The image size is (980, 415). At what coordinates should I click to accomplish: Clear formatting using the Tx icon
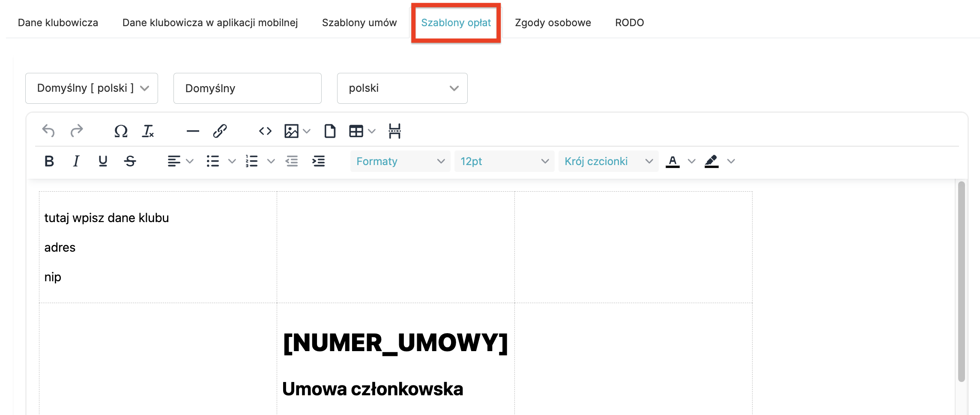point(148,131)
